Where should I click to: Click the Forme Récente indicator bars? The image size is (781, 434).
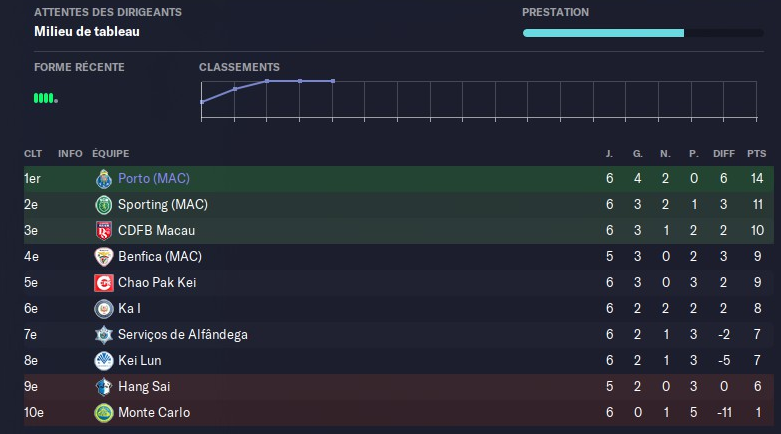click(x=45, y=98)
